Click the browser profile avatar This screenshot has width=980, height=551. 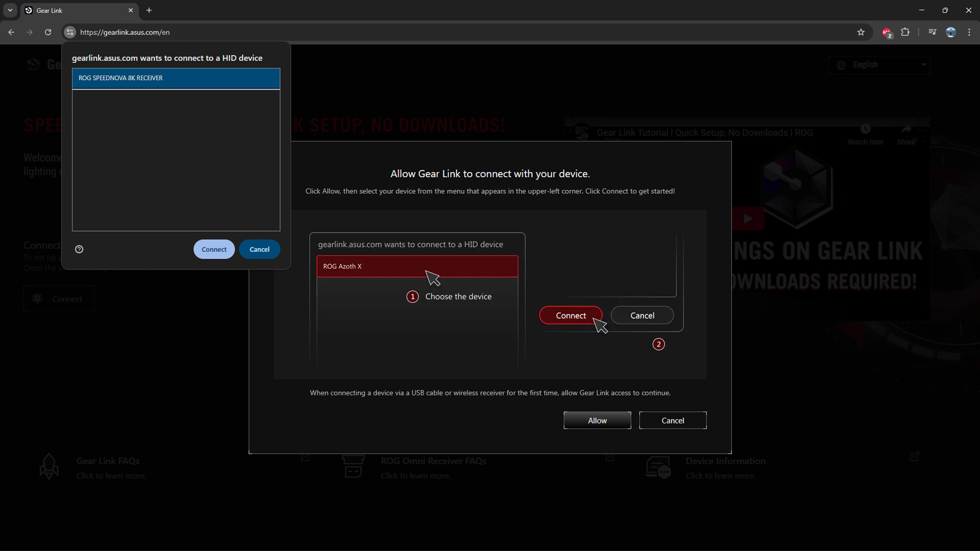[951, 32]
